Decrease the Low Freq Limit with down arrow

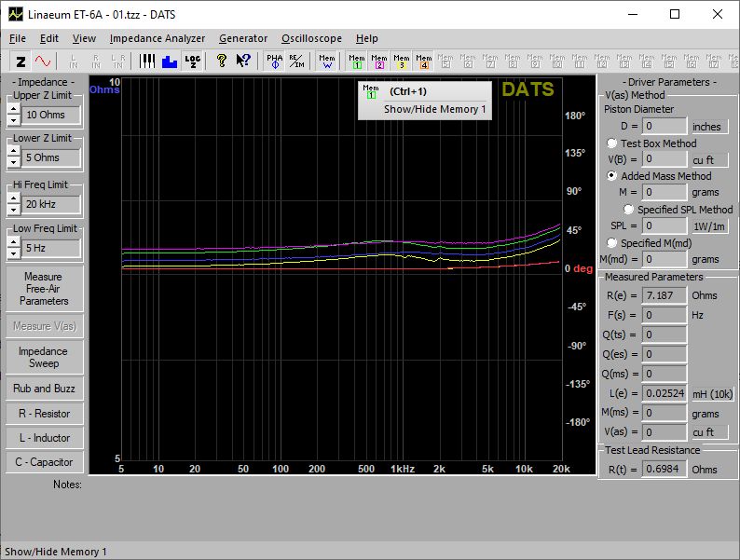pyautogui.click(x=14, y=253)
